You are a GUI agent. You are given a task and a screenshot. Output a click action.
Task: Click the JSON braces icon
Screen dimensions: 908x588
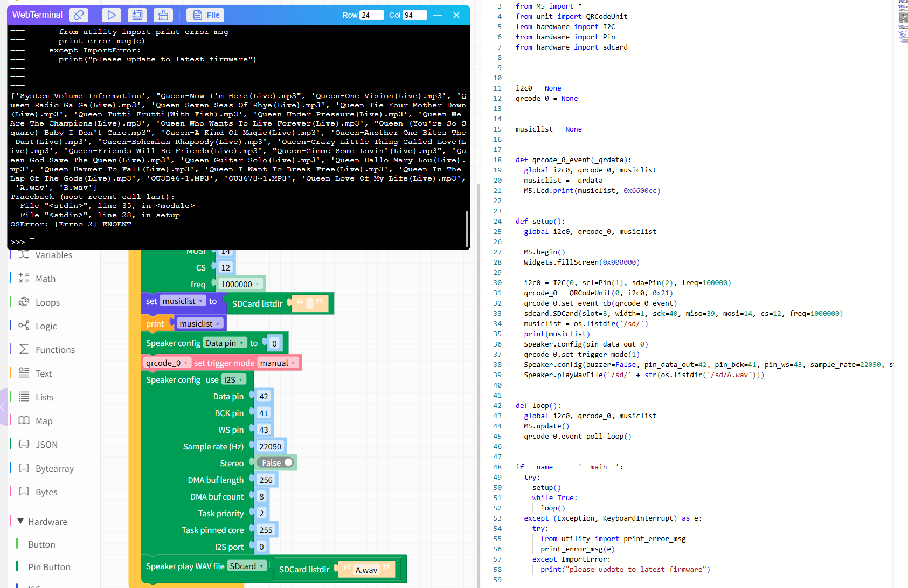[24, 444]
